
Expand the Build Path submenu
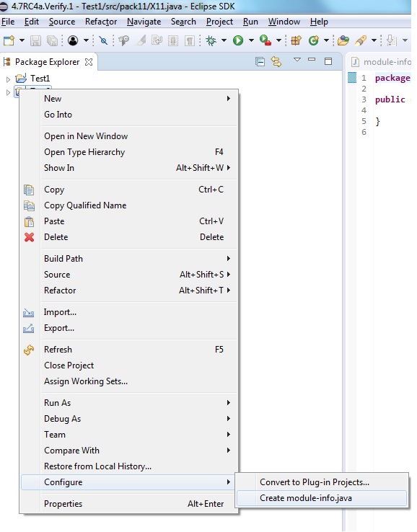coord(129,259)
